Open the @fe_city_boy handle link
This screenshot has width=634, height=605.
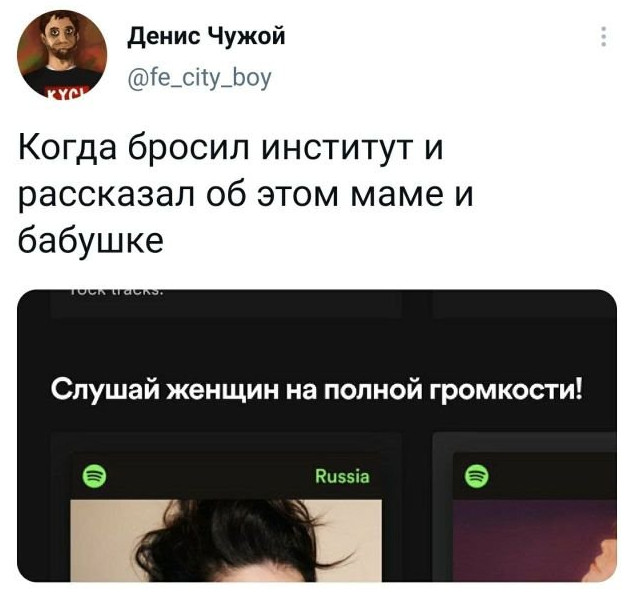tap(199, 78)
